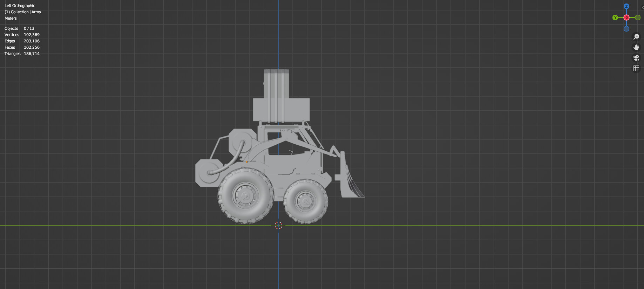The height and width of the screenshot is (289, 644).
Task: Click the Faces '102,256' statistic
Action: click(x=32, y=47)
